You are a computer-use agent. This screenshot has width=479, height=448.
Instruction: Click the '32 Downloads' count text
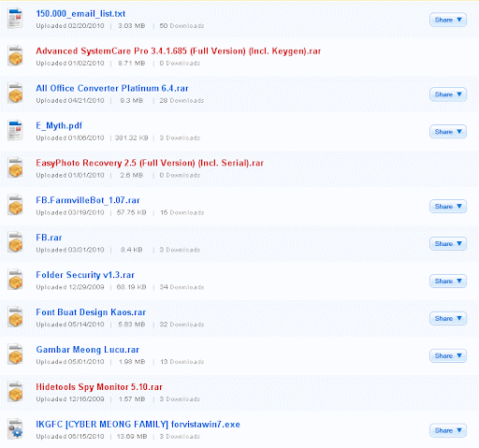point(181,325)
